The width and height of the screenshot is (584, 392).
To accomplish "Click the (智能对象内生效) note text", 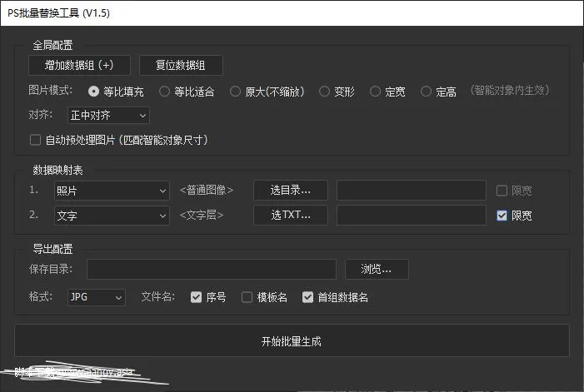I will point(510,91).
